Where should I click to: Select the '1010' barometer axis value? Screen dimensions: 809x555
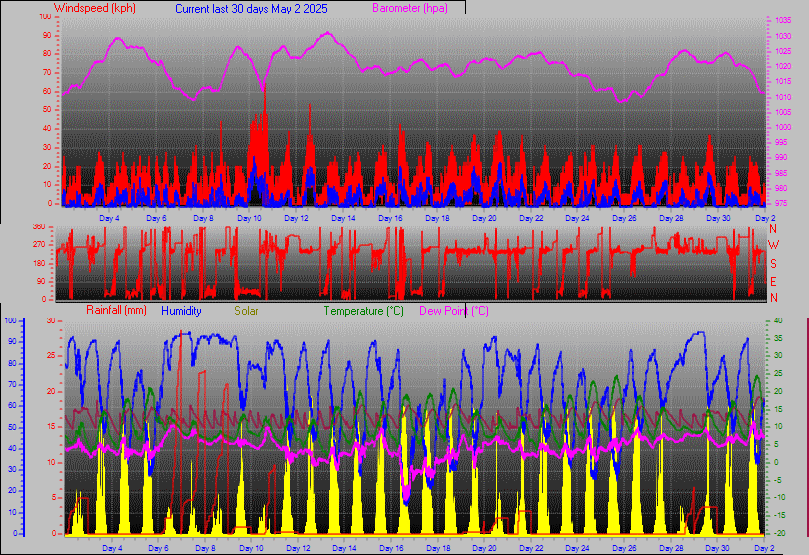(783, 97)
